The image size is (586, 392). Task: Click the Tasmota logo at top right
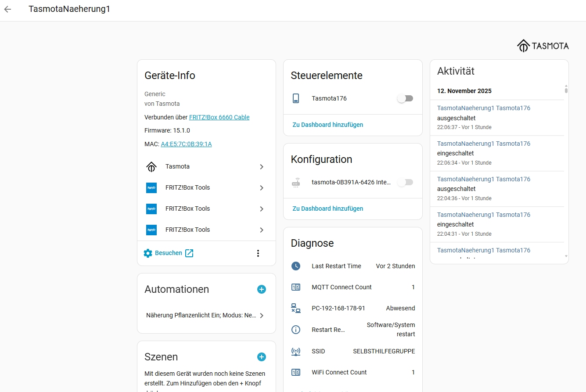tap(543, 46)
